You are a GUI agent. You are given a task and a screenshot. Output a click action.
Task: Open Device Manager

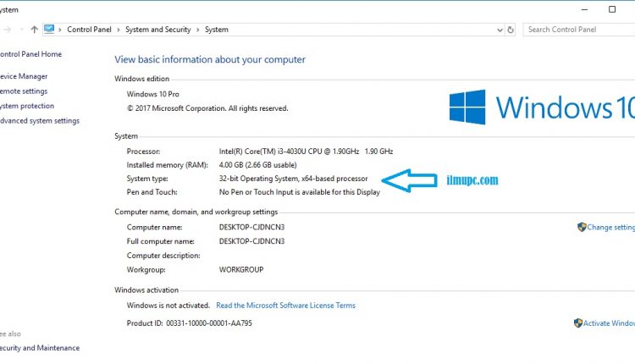coord(24,76)
